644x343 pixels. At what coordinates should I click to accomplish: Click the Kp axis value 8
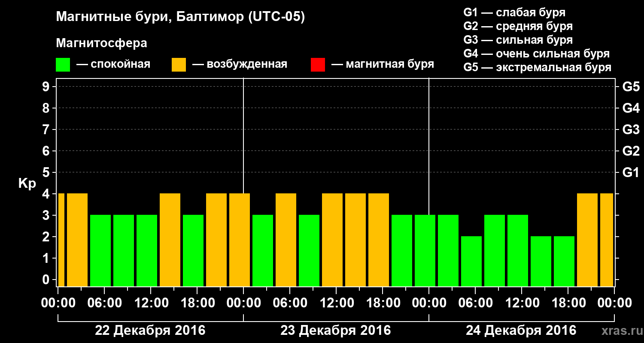[x=47, y=108]
